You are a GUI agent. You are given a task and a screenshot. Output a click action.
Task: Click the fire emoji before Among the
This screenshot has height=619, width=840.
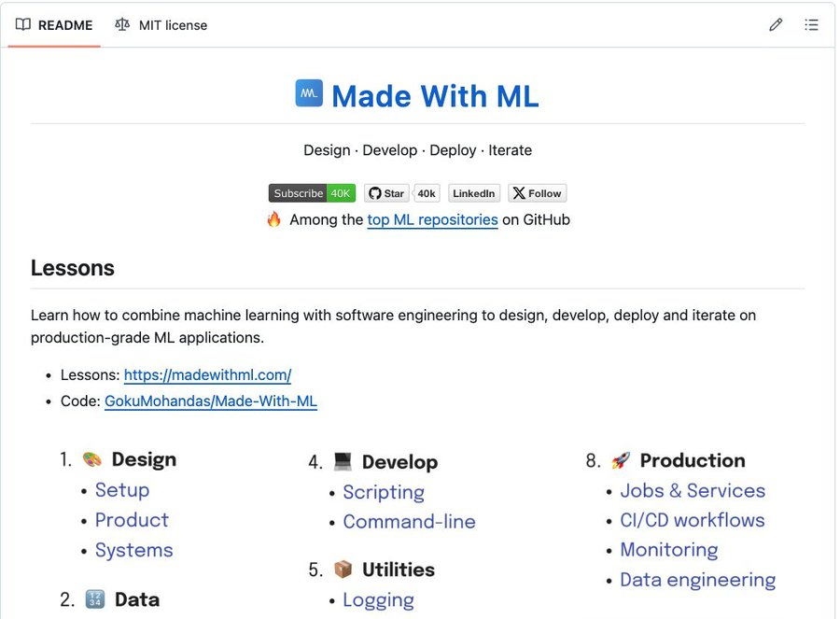coord(273,219)
